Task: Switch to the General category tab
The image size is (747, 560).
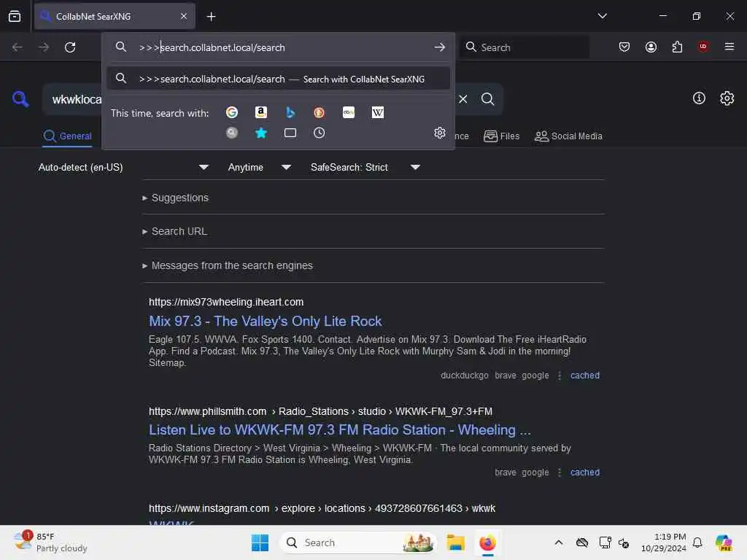Action: click(x=68, y=136)
